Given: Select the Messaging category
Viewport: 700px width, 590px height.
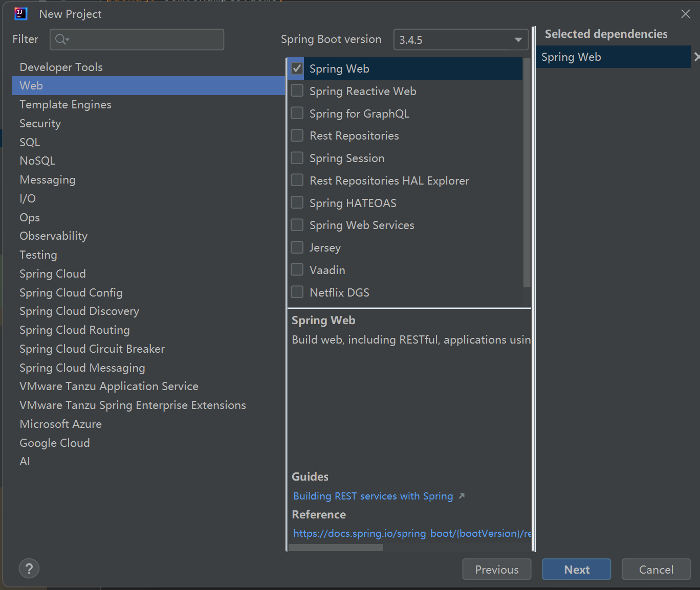Looking at the screenshot, I should (x=148, y=179).
